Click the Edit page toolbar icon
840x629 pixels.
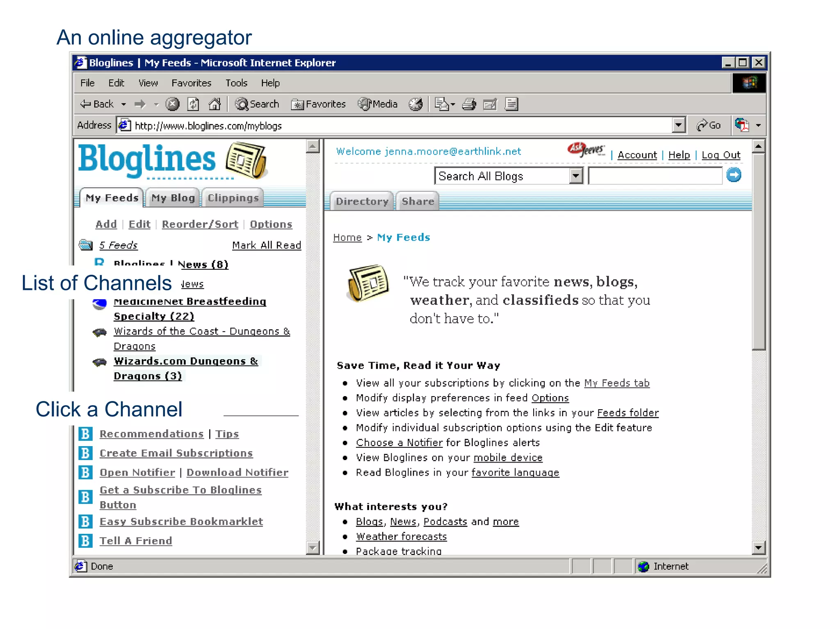point(490,104)
